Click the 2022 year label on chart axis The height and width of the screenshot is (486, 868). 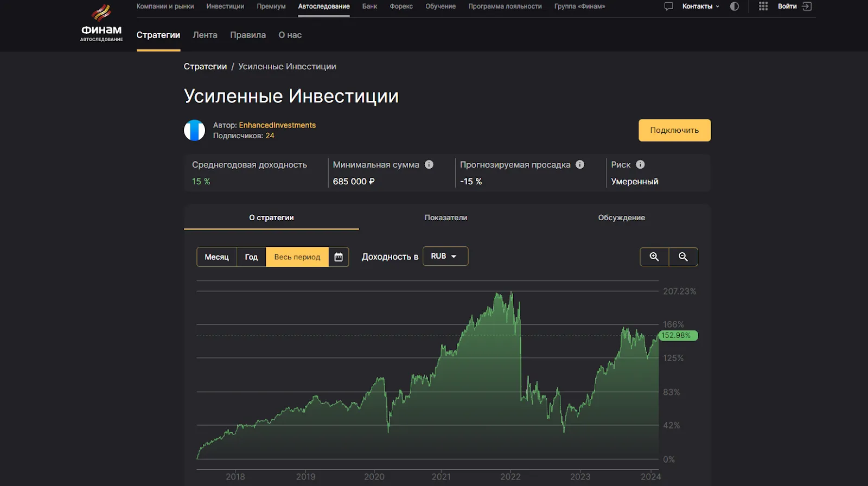click(510, 477)
